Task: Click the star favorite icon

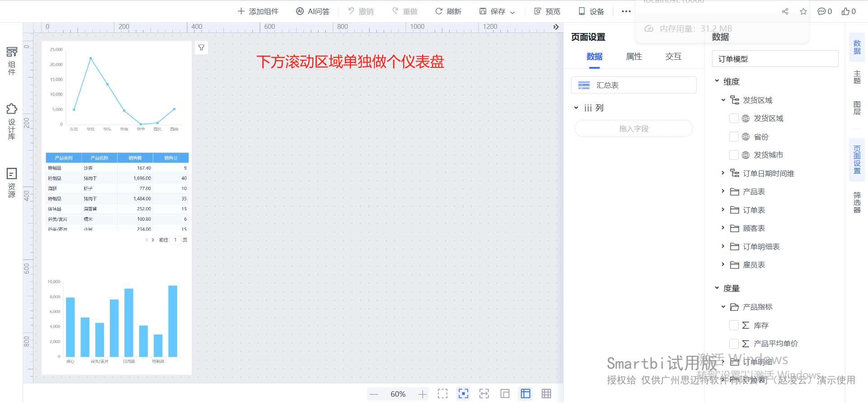Action: (803, 11)
